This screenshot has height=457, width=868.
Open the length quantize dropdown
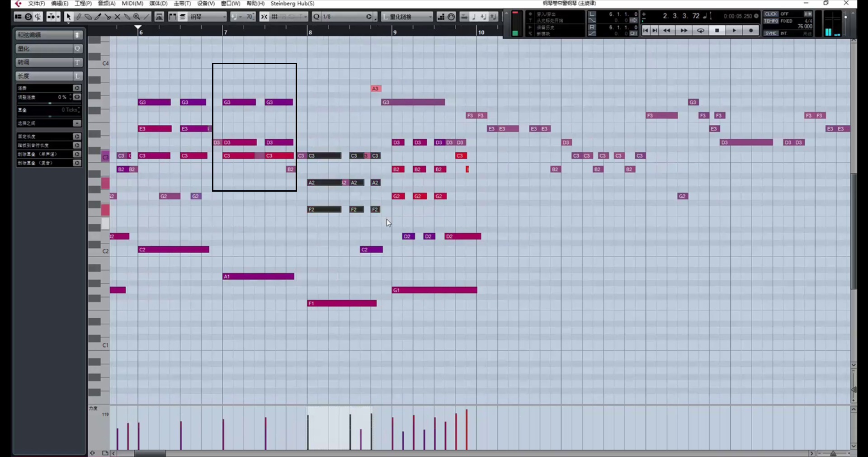(407, 17)
